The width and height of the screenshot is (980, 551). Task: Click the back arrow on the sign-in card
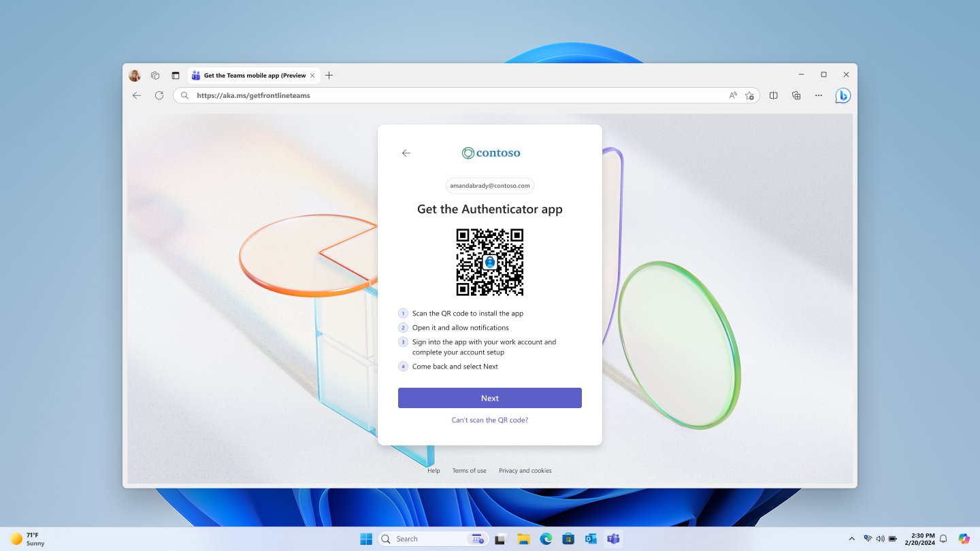(406, 153)
